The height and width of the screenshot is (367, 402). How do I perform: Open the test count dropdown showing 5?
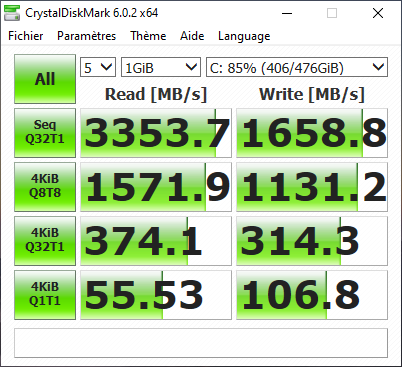coord(98,67)
